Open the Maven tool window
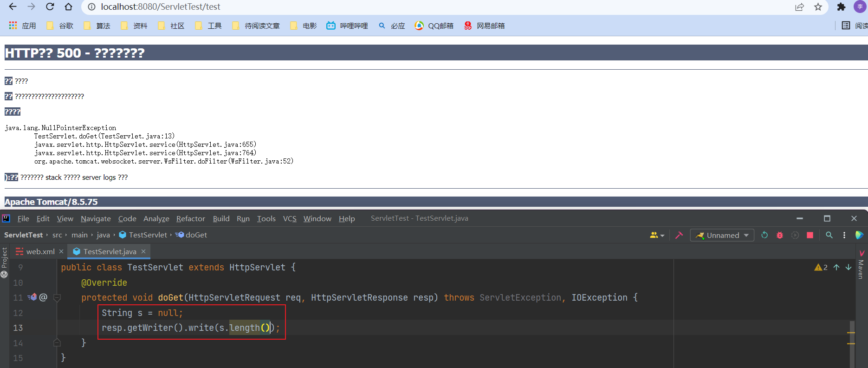The width and height of the screenshot is (868, 368). point(862,265)
